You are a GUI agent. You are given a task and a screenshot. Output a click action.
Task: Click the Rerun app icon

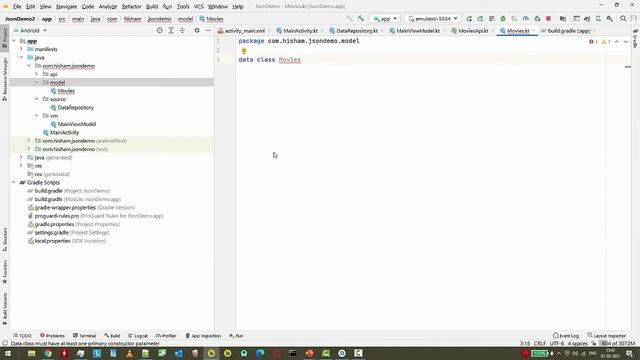[469, 19]
